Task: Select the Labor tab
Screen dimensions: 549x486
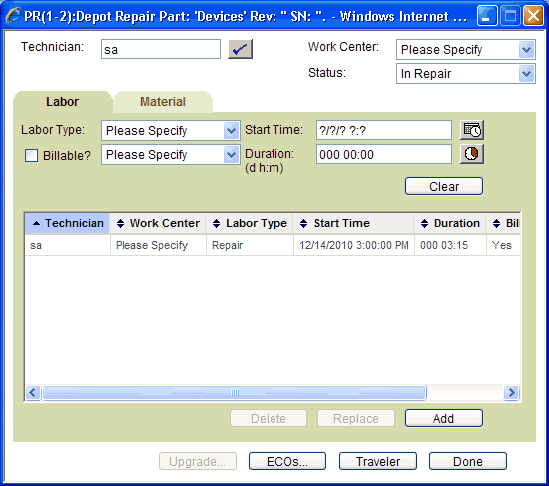Action: [62, 102]
